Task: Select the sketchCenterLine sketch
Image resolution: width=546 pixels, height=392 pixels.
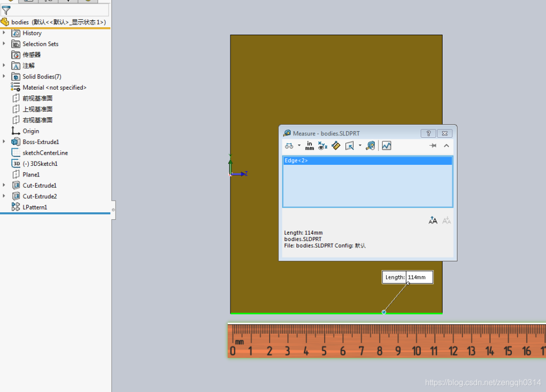Action: coord(39,153)
